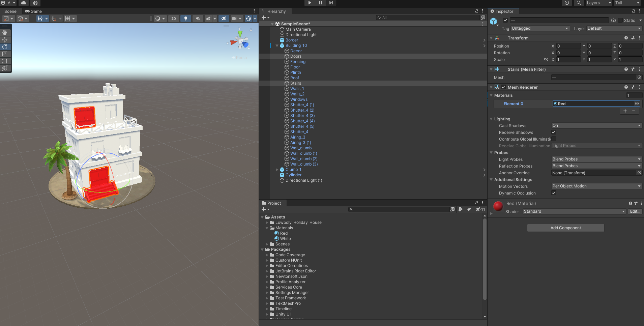The image size is (644, 326).
Task: Click the Mesh object picker circle
Action: tap(639, 78)
